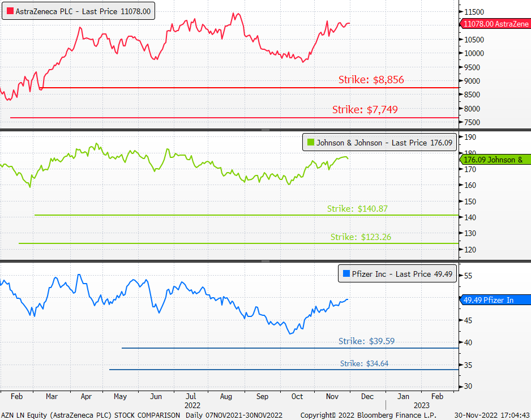The width and height of the screenshot is (531, 420).
Task: Click the 30 value on Pfizer price axis
Action: (x=468, y=386)
